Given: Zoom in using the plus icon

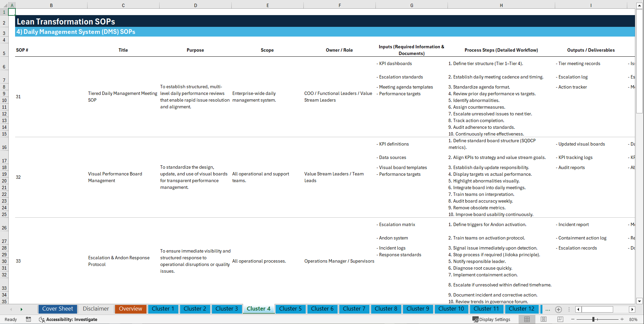Looking at the screenshot, I should (x=622, y=319).
